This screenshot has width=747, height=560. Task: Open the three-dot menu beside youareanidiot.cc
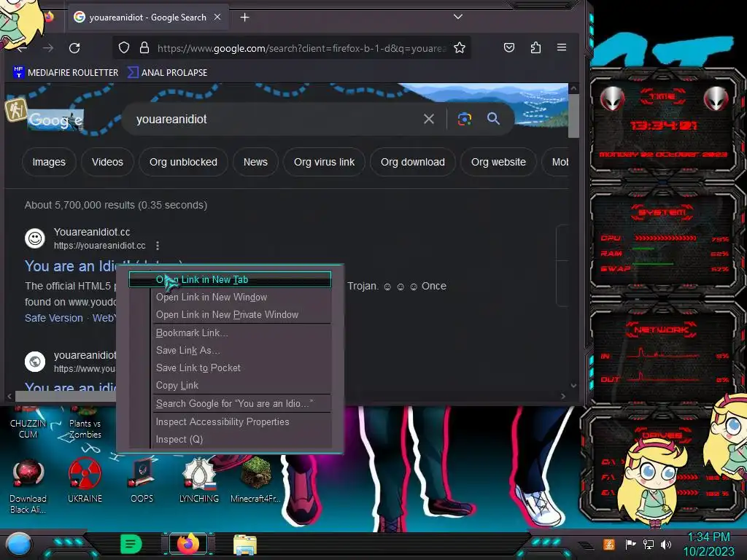(x=158, y=245)
